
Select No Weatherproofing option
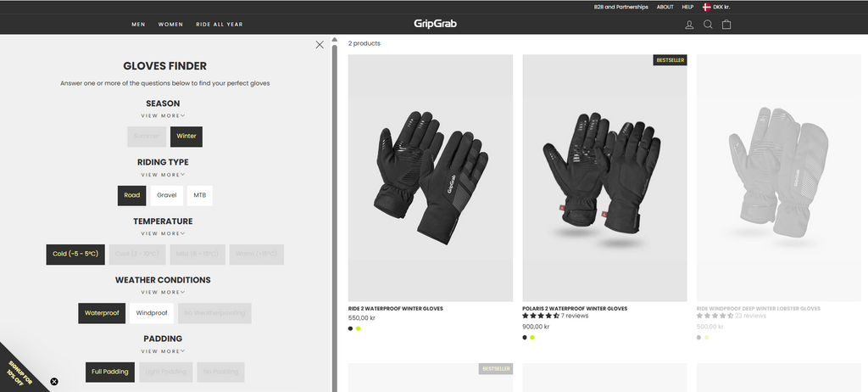tap(214, 313)
